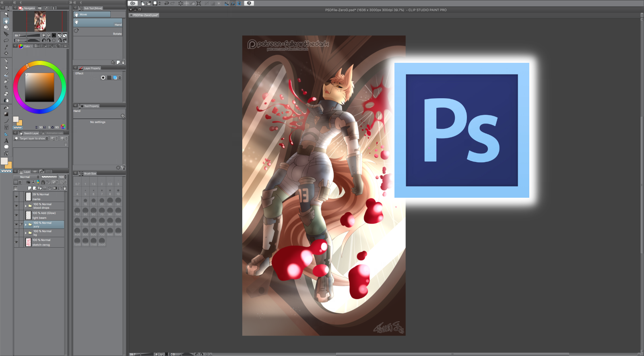
Task: Select the Eraser tool
Action: (x=6, y=94)
